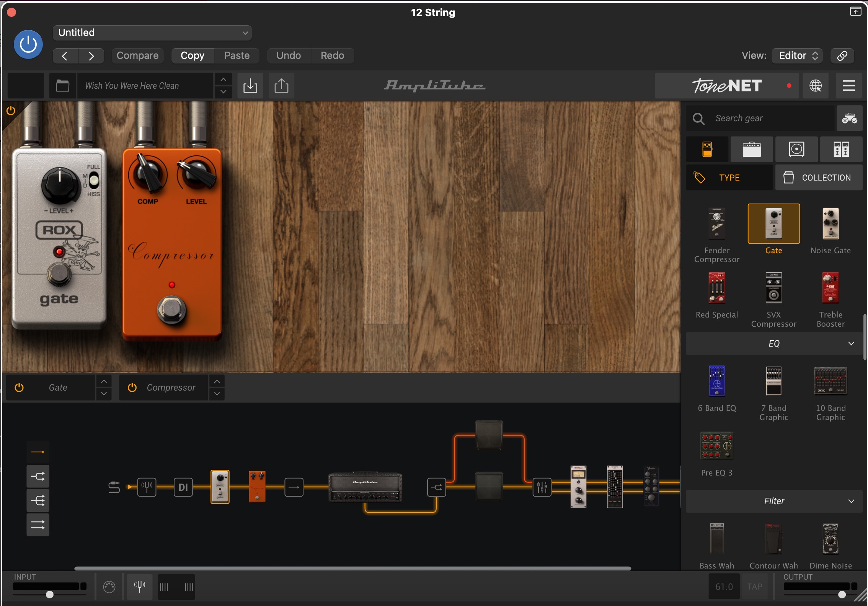Select the preset name Wish You Were Here Clean
Viewport: 868px width, 606px height.
point(145,86)
